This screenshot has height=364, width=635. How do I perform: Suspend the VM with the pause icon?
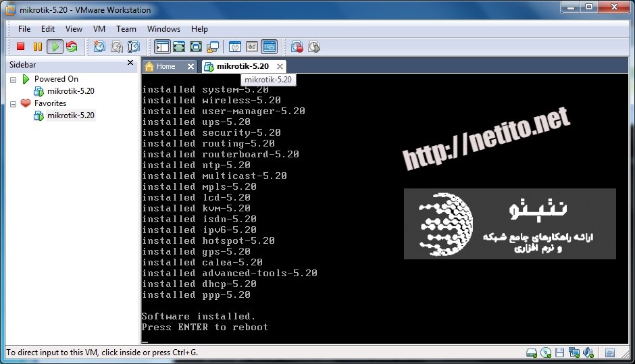[38, 47]
